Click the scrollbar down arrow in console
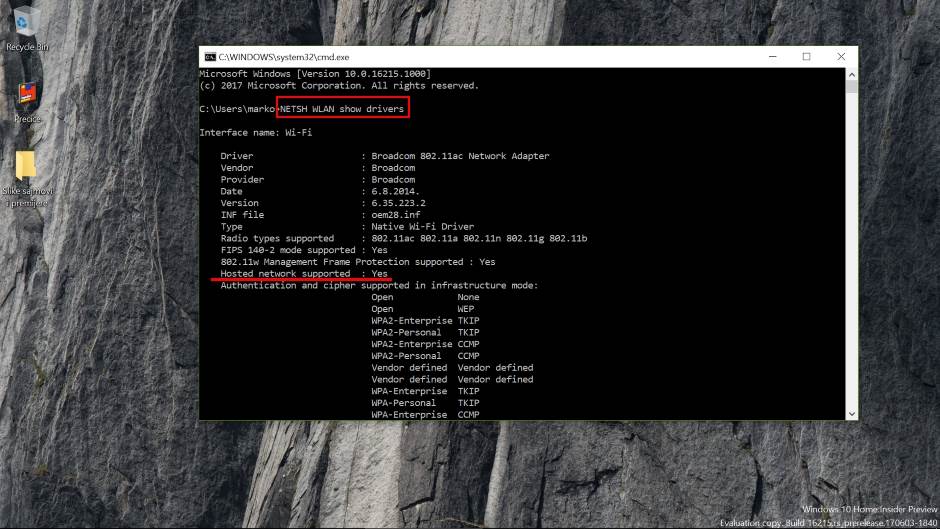The height and width of the screenshot is (529, 940). 852,413
